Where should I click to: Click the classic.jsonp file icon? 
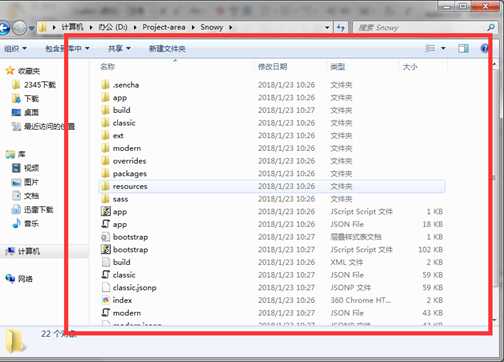[x=106, y=287]
